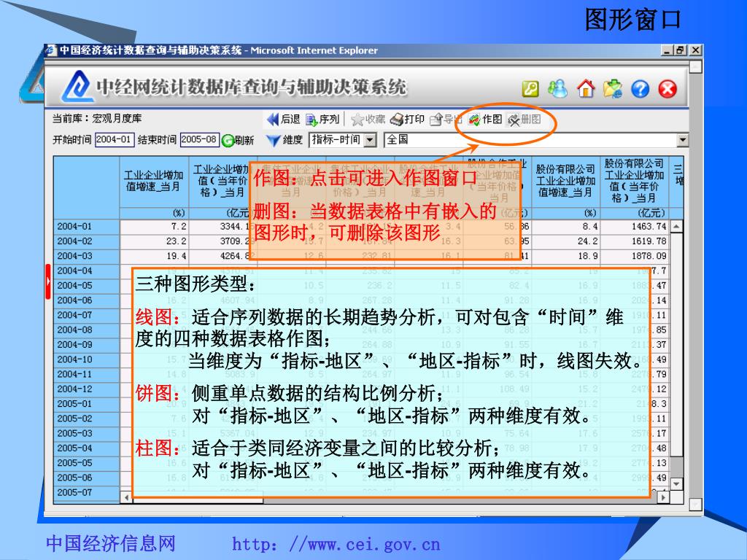This screenshot has height=560, width=747.
Task: Click the browser window's top scroll arrow
Action: click(696, 66)
